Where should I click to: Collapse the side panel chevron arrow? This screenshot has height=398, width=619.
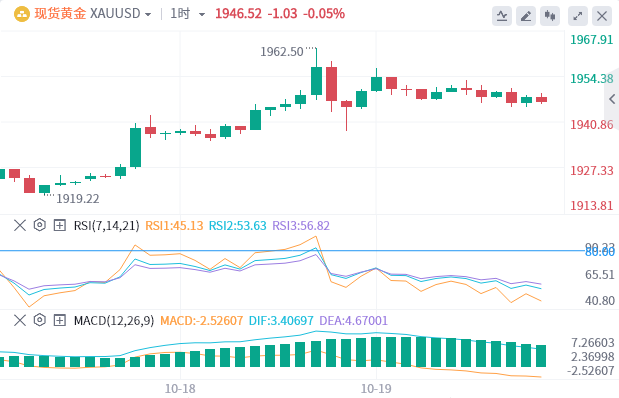click(x=612, y=99)
